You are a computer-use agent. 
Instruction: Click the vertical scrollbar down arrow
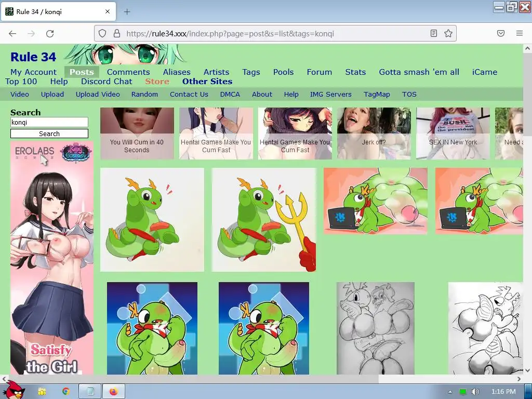click(x=527, y=370)
